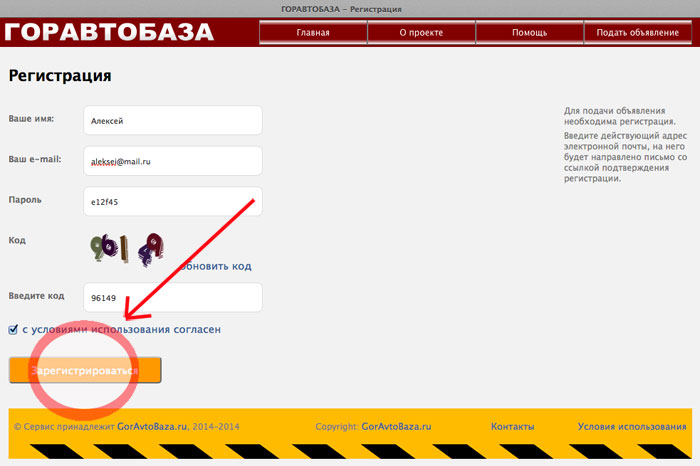Open the Контакты footer link

point(512,427)
